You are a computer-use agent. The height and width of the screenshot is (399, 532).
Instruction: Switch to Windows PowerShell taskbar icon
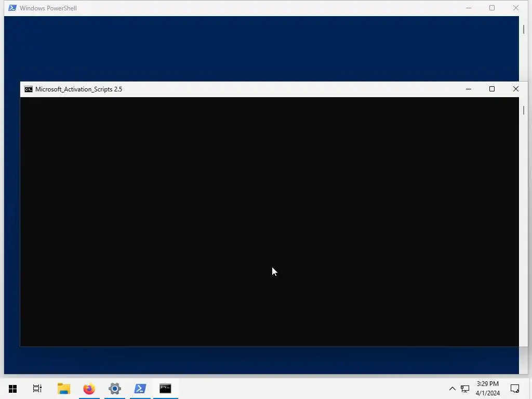(140, 389)
